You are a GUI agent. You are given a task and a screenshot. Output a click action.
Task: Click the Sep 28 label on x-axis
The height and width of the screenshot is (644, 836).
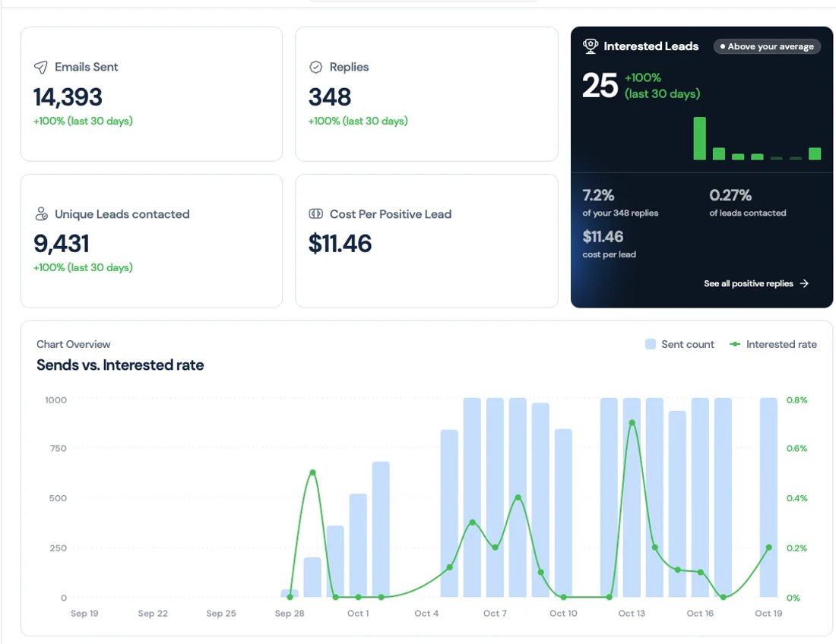[290, 613]
